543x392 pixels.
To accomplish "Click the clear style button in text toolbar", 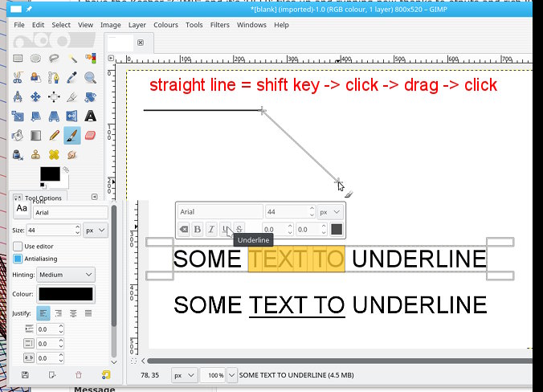I will (183, 230).
